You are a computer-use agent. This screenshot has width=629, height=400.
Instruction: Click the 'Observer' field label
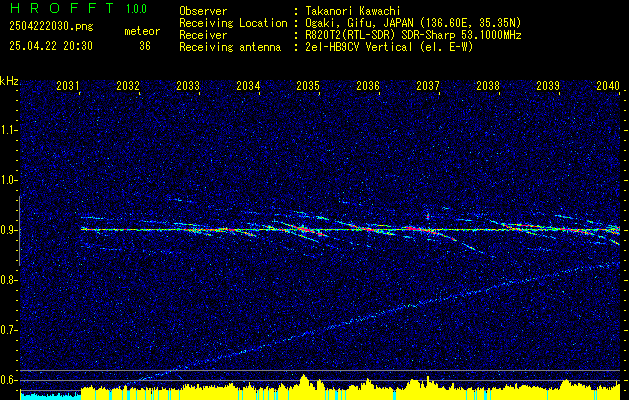203,11
